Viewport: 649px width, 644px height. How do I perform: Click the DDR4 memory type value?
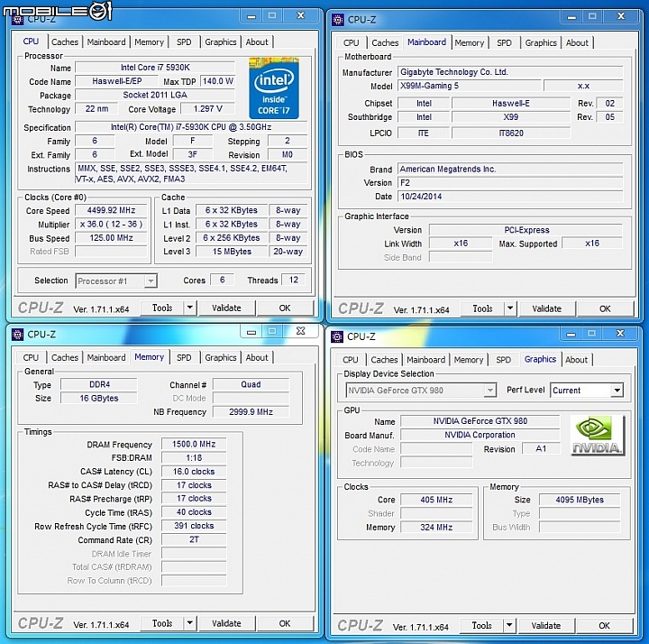(99, 384)
